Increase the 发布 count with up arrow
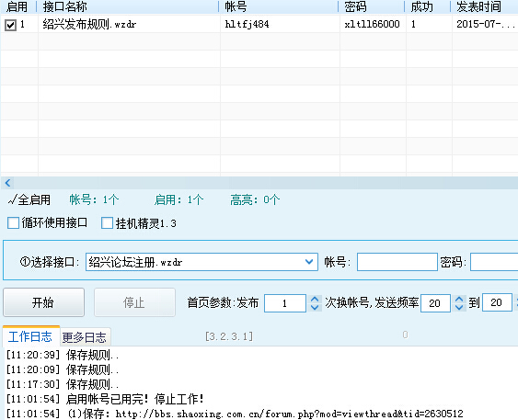 coord(315,299)
